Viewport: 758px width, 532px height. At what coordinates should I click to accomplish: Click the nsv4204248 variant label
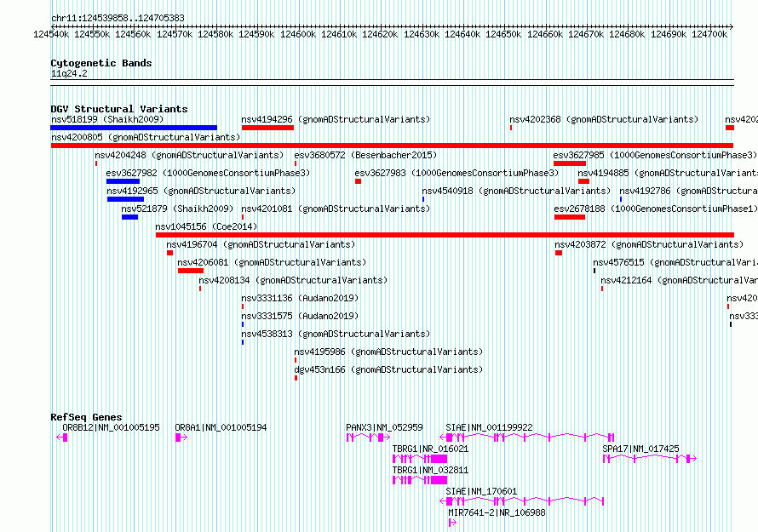(189, 155)
